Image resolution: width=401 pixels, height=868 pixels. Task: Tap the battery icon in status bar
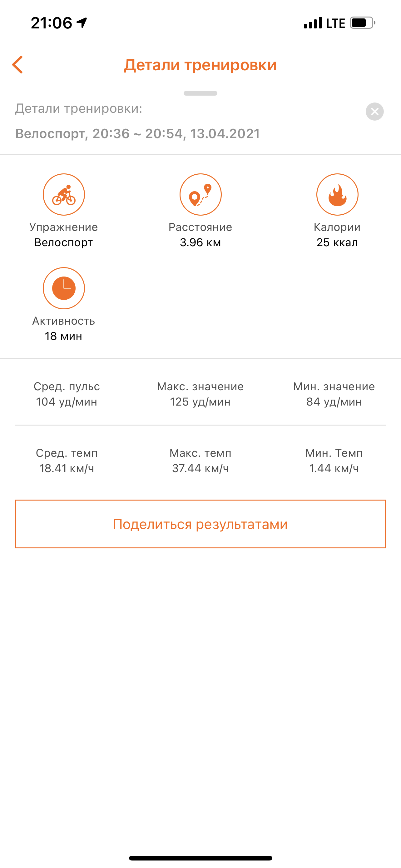coord(362,23)
